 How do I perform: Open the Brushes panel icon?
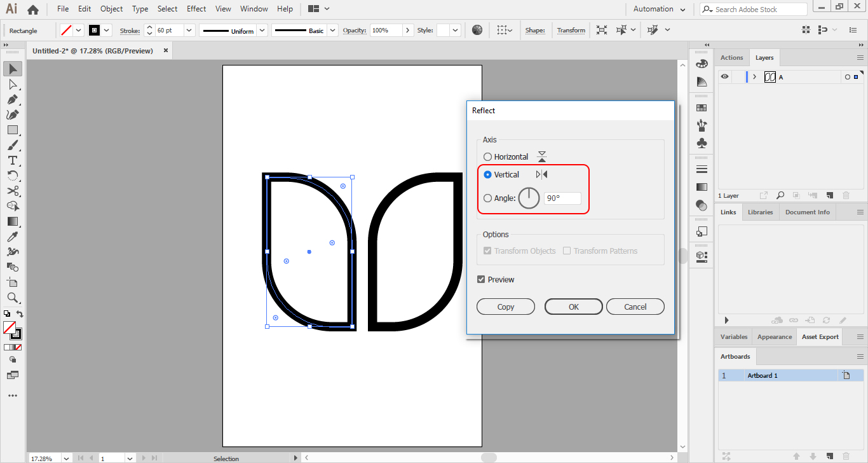click(702, 126)
